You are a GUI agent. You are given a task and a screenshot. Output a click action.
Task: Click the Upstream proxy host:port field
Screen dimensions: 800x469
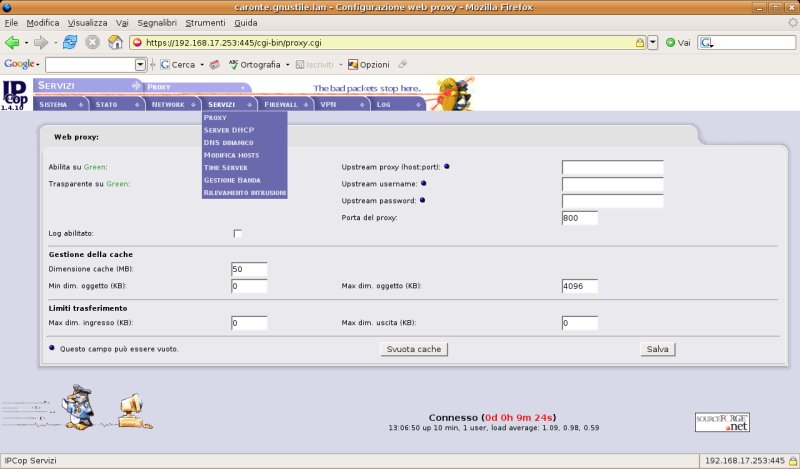[x=612, y=167]
